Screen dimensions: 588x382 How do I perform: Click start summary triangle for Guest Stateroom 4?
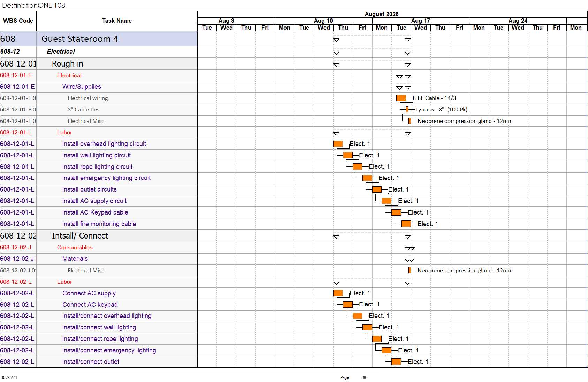pyautogui.click(x=336, y=40)
